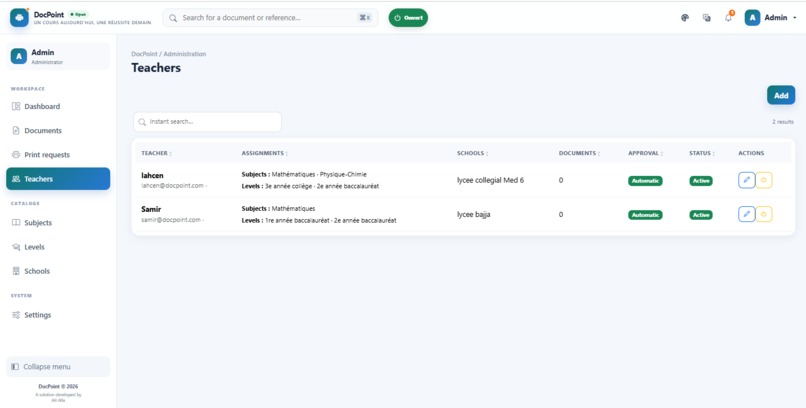Open Settings under System
Image resolution: width=806 pixels, height=408 pixels.
[58, 315]
